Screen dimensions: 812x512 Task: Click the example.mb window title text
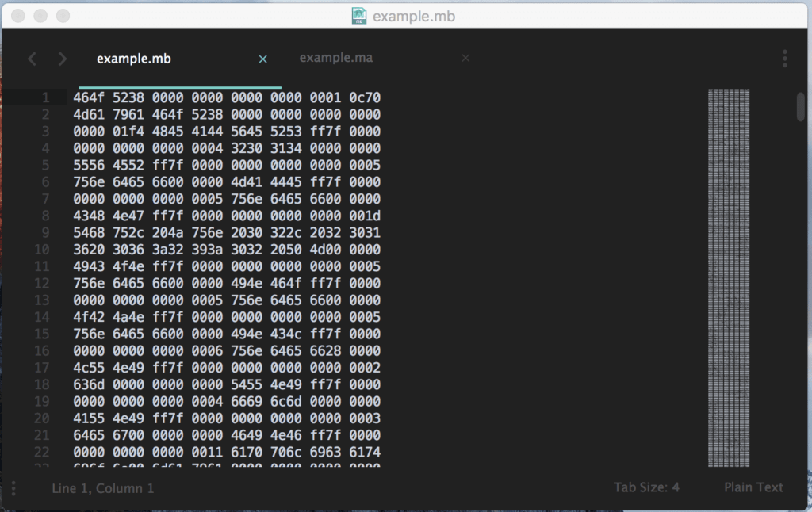click(x=414, y=17)
